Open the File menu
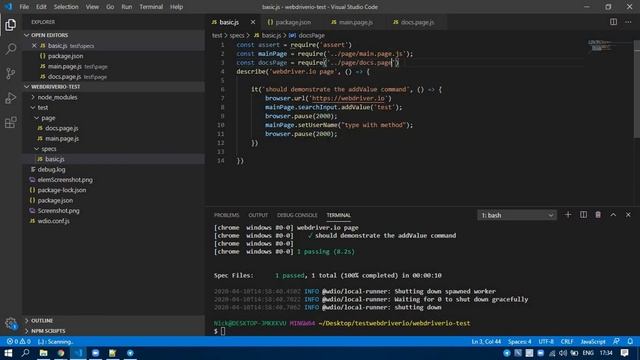The image size is (640, 360). 24,7
